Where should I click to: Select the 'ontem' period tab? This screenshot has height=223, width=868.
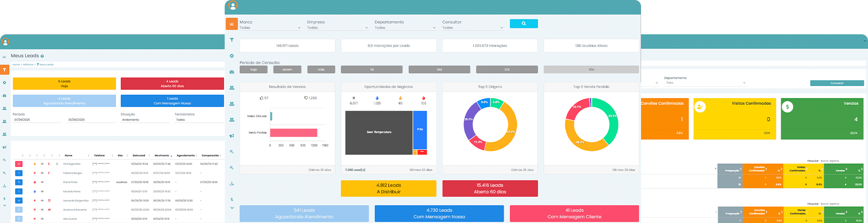[x=288, y=70]
